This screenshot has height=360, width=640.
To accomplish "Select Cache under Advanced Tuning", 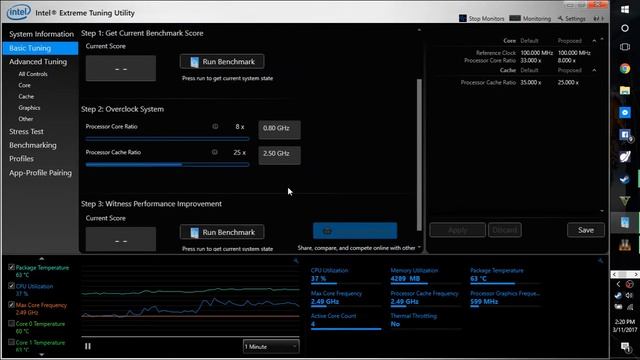I will tap(26, 96).
